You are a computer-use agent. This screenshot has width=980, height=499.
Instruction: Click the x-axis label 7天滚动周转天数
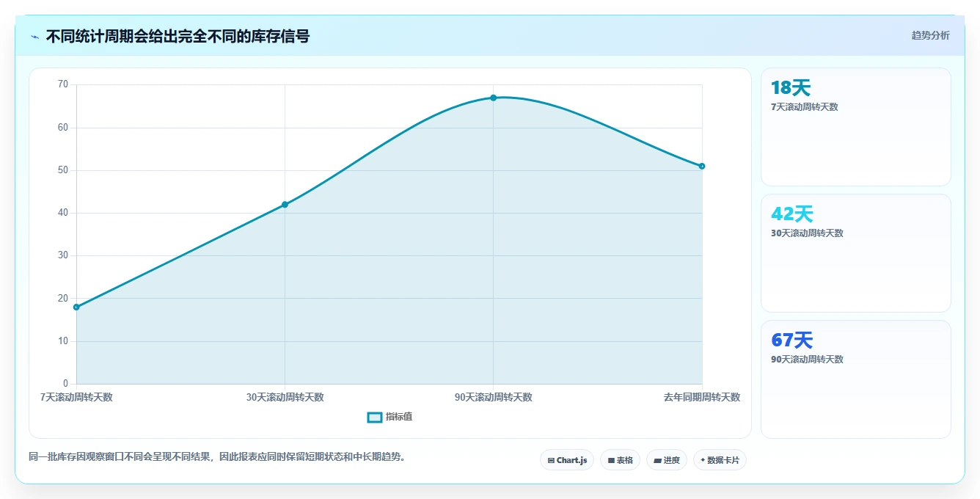pos(76,397)
